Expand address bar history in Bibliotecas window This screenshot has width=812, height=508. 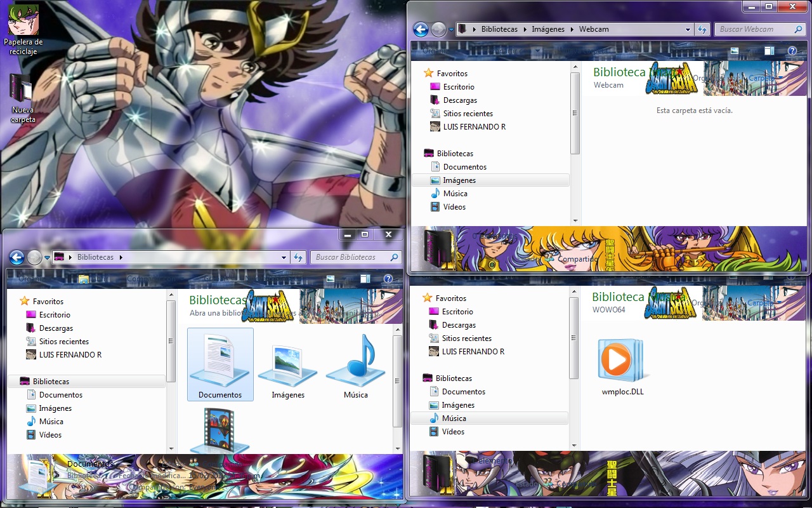(x=284, y=257)
